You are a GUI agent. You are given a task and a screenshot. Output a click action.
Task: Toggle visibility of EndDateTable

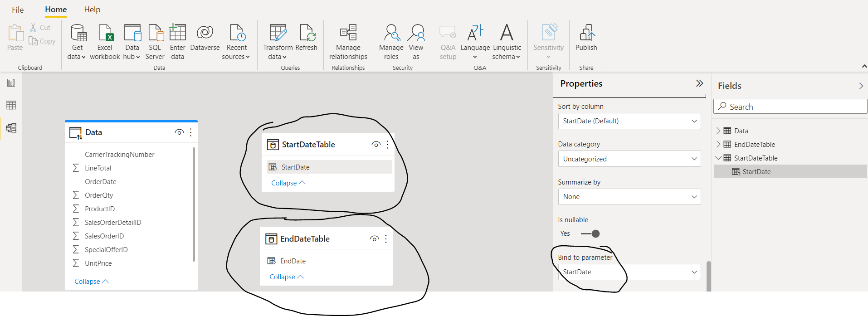pyautogui.click(x=374, y=239)
